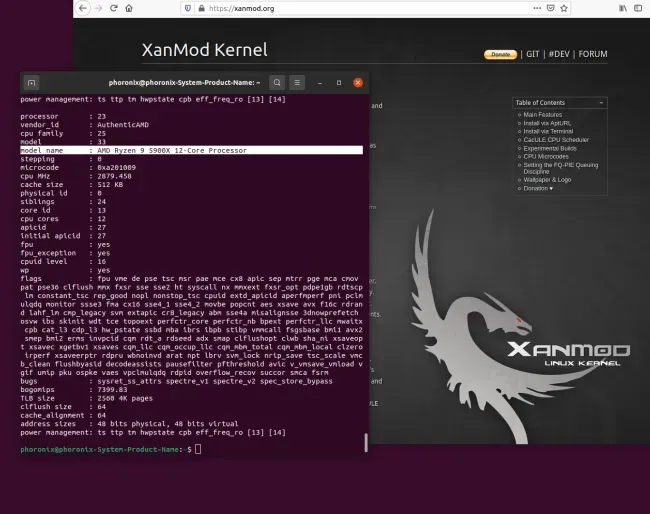This screenshot has width=650, height=514.
Task: Click the browser back arrow button
Action: [83, 8]
